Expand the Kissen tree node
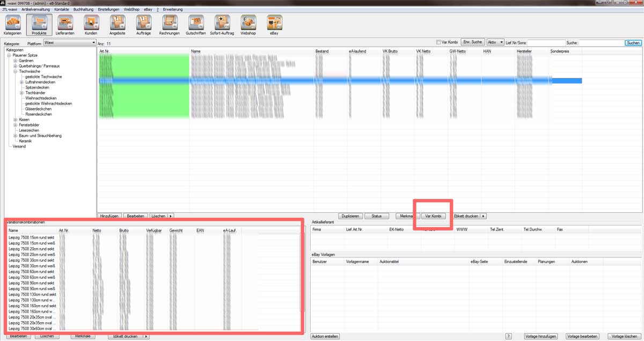This screenshot has height=341, width=644. [x=16, y=120]
